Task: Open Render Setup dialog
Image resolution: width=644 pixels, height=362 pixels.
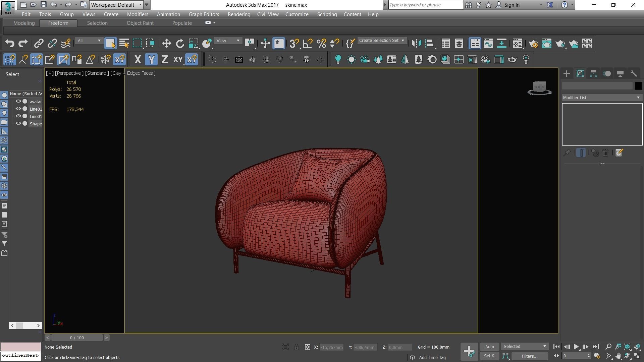Action: click(x=533, y=44)
